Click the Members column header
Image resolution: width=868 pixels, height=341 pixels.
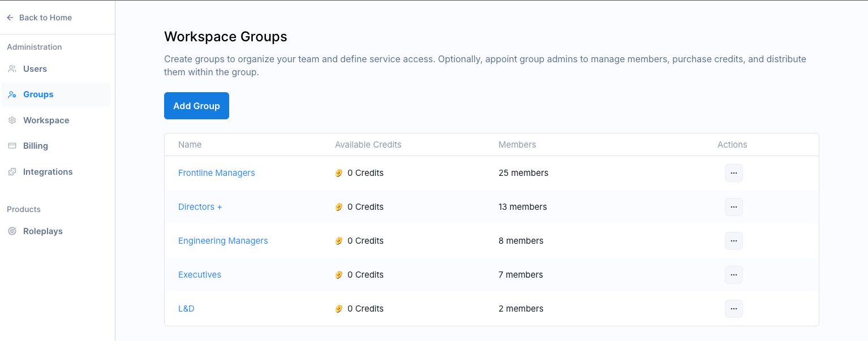click(x=517, y=145)
